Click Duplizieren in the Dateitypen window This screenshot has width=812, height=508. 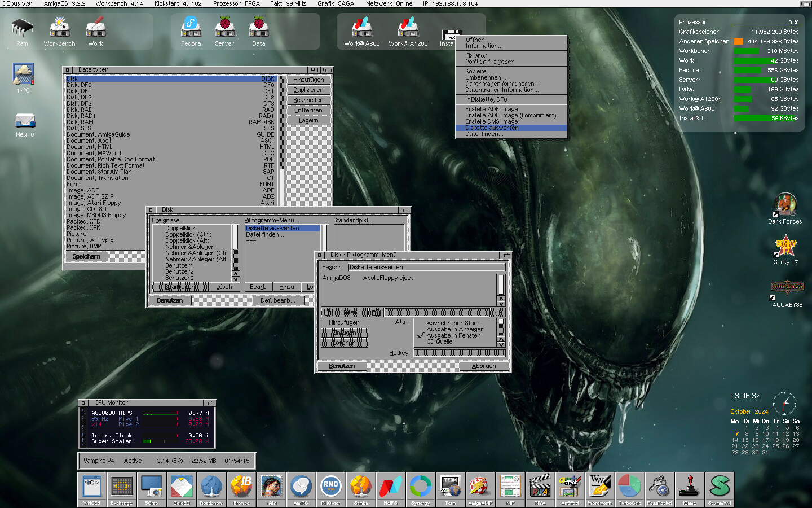point(308,90)
